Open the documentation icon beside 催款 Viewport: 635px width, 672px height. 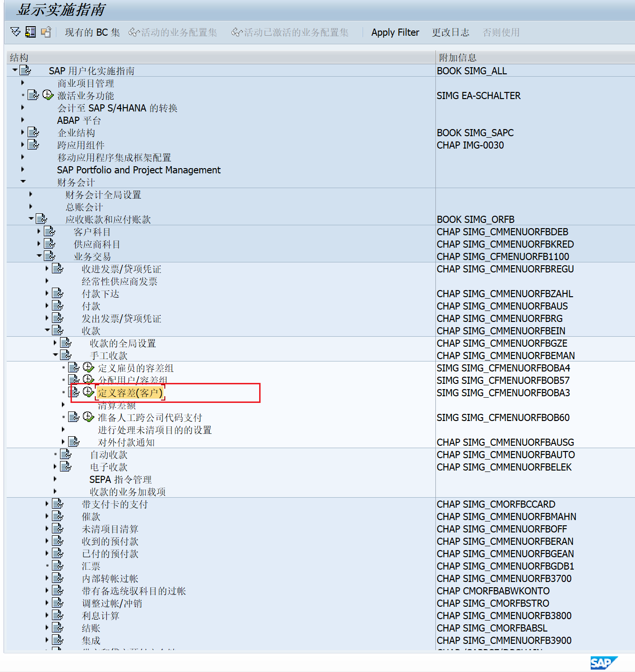[x=58, y=516]
